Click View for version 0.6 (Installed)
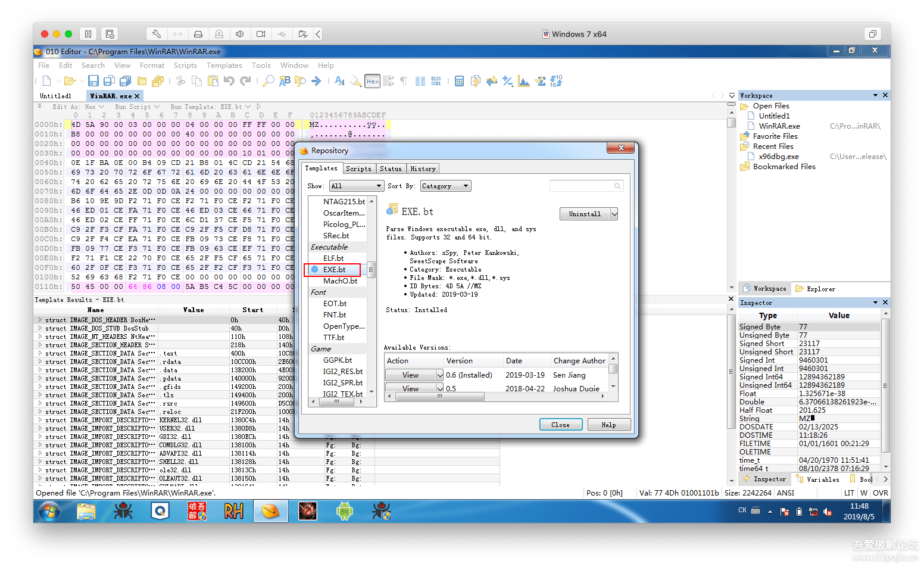This screenshot has height=567, width=924. click(x=411, y=375)
